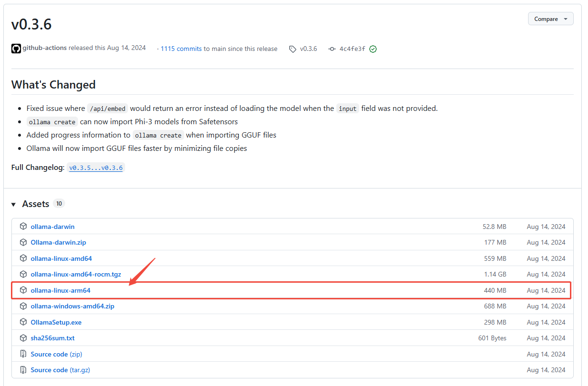Click package icon beside ollama-windows-amd64.zip
Image resolution: width=588 pixels, height=386 pixels.
click(23, 306)
